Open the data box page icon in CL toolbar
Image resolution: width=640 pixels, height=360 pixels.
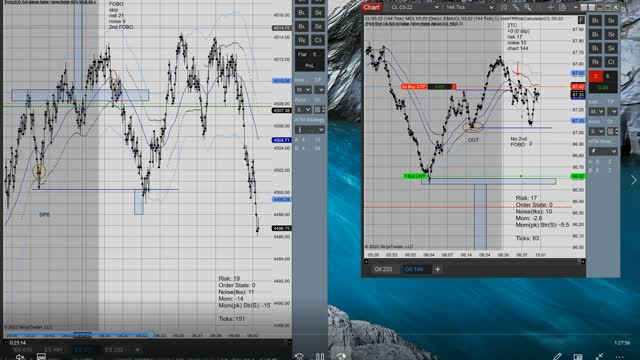[562, 7]
